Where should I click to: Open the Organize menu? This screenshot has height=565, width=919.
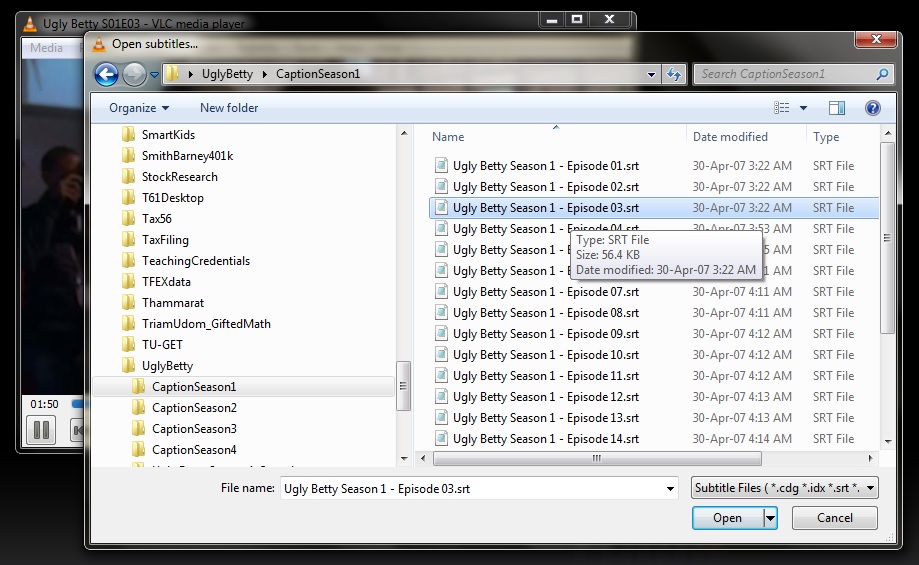pyautogui.click(x=139, y=108)
